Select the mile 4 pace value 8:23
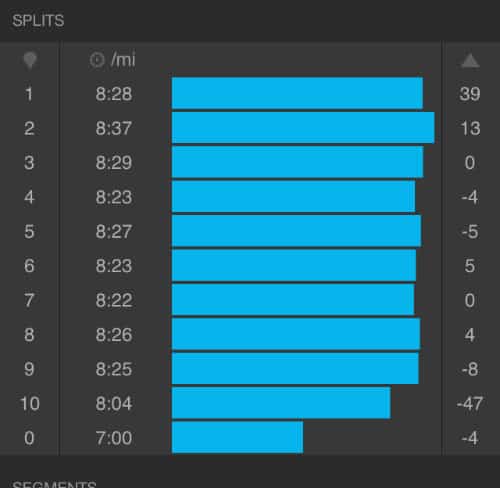Viewport: 500px width, 488px height. click(x=114, y=197)
